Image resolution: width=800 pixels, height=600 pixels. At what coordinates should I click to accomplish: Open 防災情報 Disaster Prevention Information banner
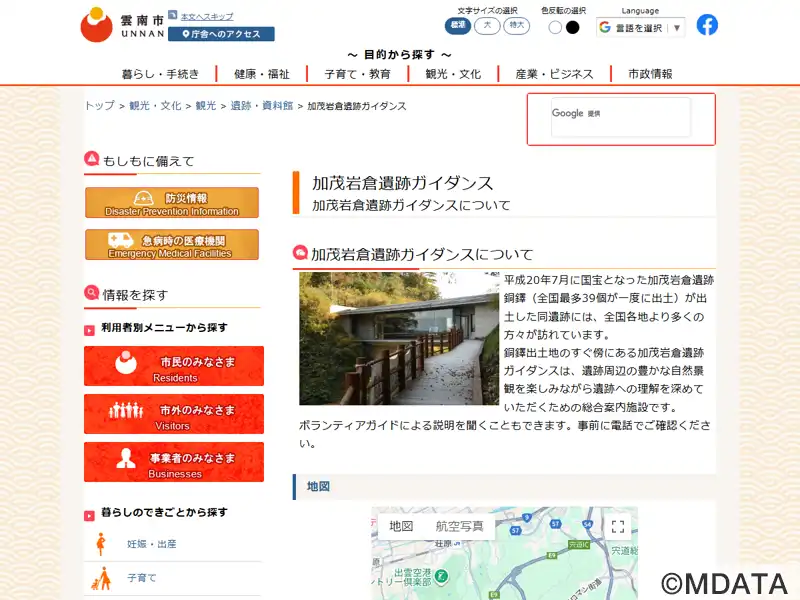(x=172, y=203)
